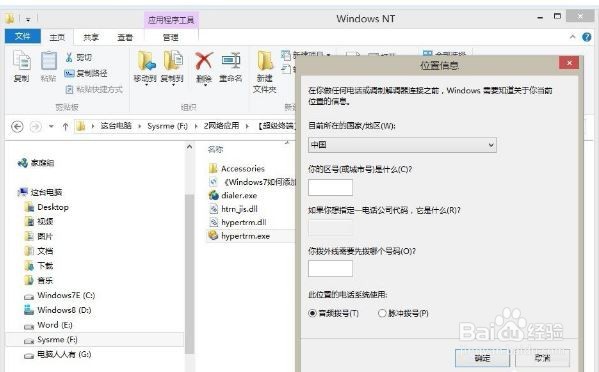Open Desktop in navigation pane

[x=47, y=207]
